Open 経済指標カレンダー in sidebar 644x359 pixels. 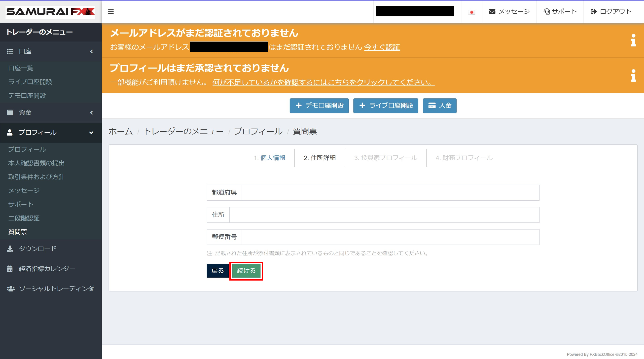coord(51,269)
